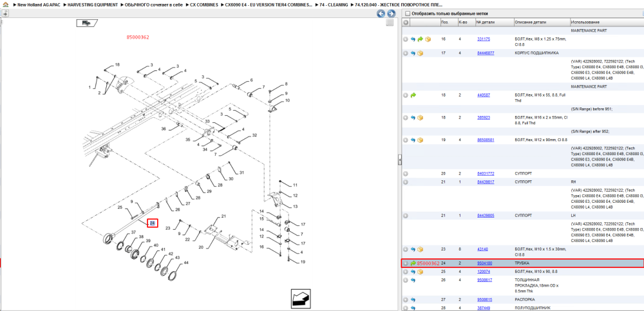Click the blue arrow icon for part 331175

413,39
